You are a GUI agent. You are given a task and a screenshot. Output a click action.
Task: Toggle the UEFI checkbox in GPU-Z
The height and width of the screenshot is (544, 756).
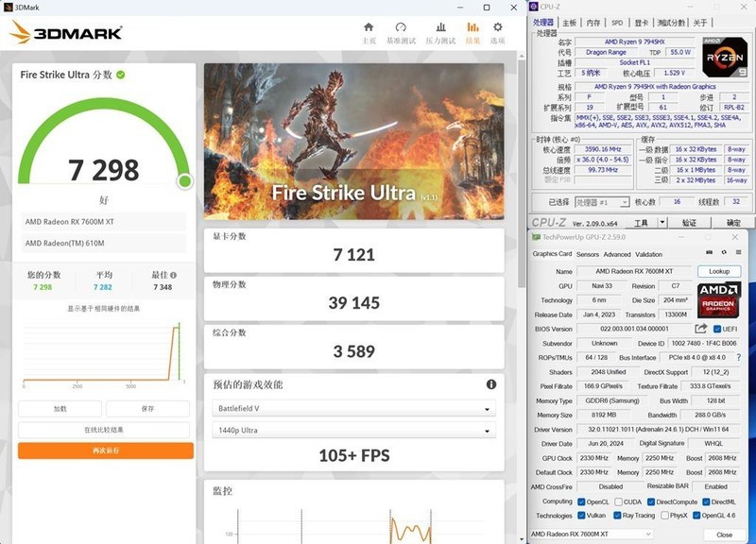coord(718,329)
